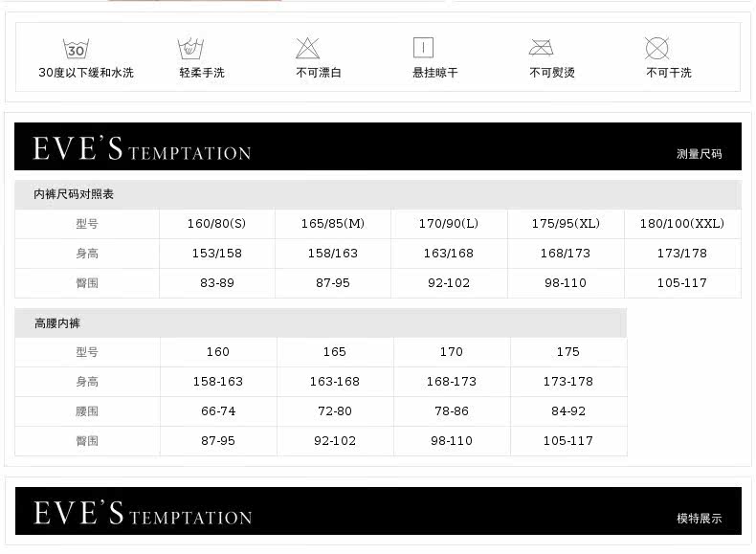Click the gentle hand wash icon
This screenshot has height=554, width=756.
coord(190,48)
